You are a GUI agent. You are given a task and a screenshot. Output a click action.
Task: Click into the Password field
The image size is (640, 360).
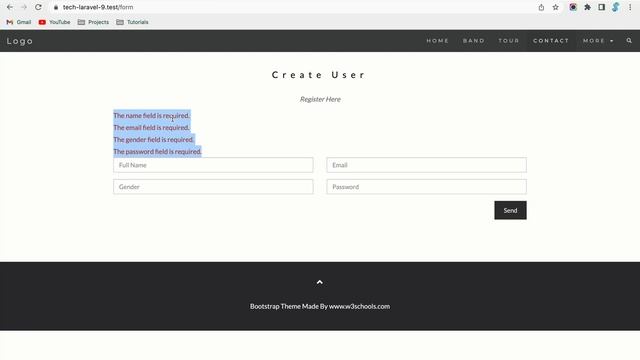click(x=427, y=187)
